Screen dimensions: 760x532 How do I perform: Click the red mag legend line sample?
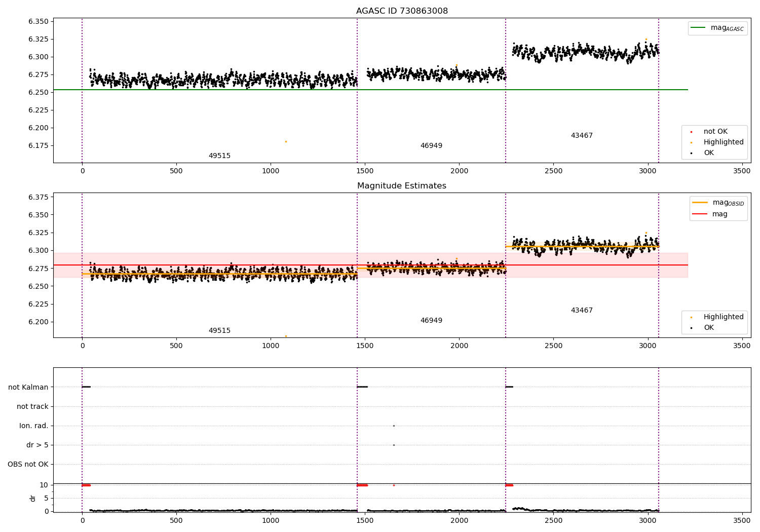pos(700,214)
